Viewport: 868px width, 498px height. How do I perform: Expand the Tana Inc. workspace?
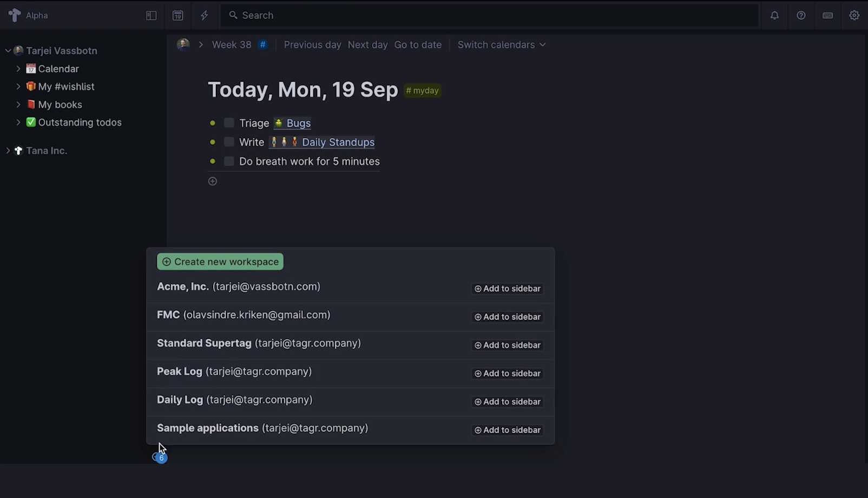click(x=8, y=150)
